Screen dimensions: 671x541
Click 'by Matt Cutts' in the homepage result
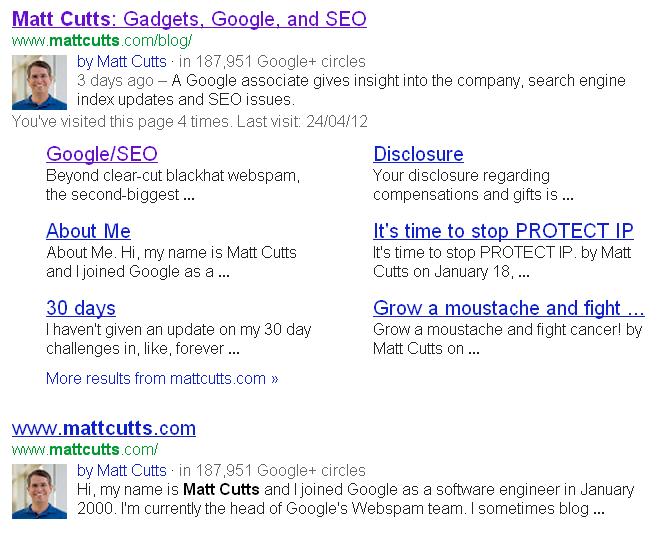click(x=121, y=470)
